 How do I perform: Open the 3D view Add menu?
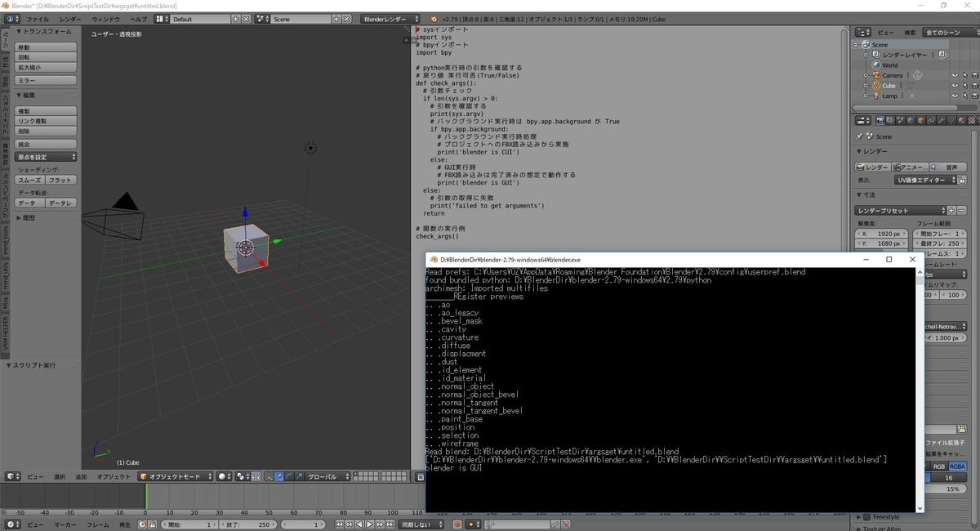(x=82, y=476)
